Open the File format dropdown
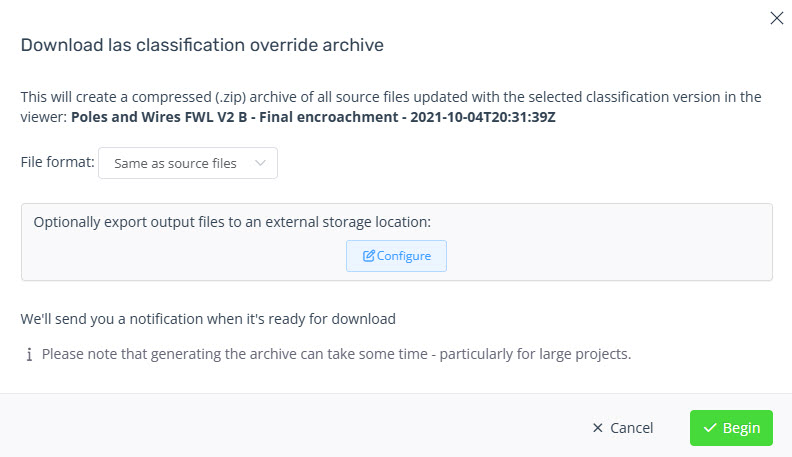The width and height of the screenshot is (792, 457). (188, 163)
